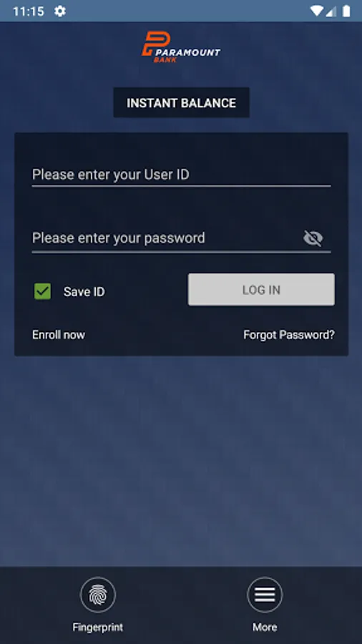Open settings gear in status bar
362x644 pixels.
click(x=60, y=11)
